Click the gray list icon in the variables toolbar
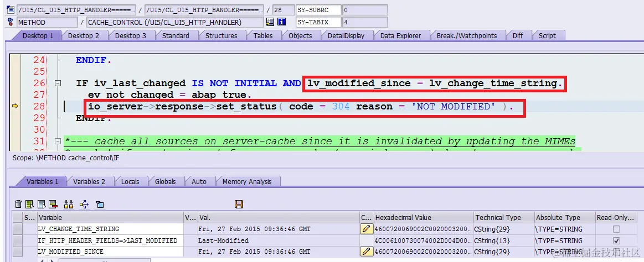This screenshot has width=644, height=262. coord(42,204)
